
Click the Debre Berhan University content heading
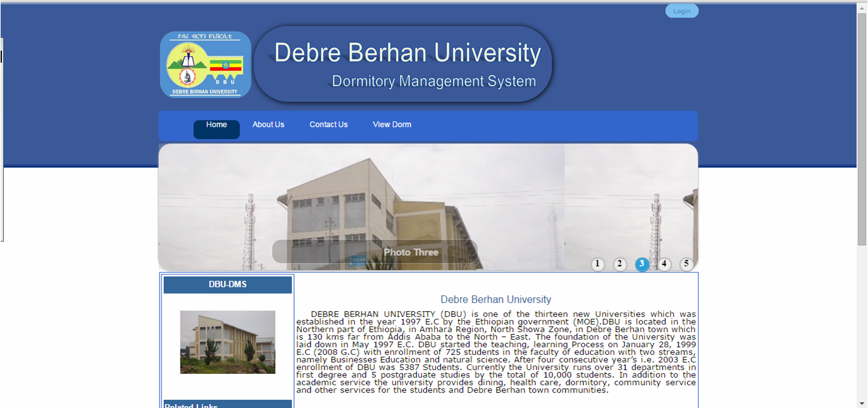[x=496, y=300]
